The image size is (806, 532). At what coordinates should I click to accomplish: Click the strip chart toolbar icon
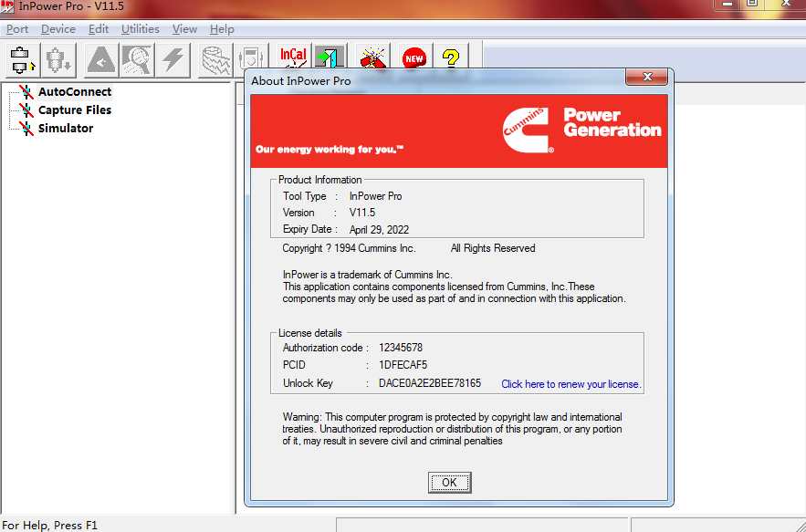click(x=216, y=60)
